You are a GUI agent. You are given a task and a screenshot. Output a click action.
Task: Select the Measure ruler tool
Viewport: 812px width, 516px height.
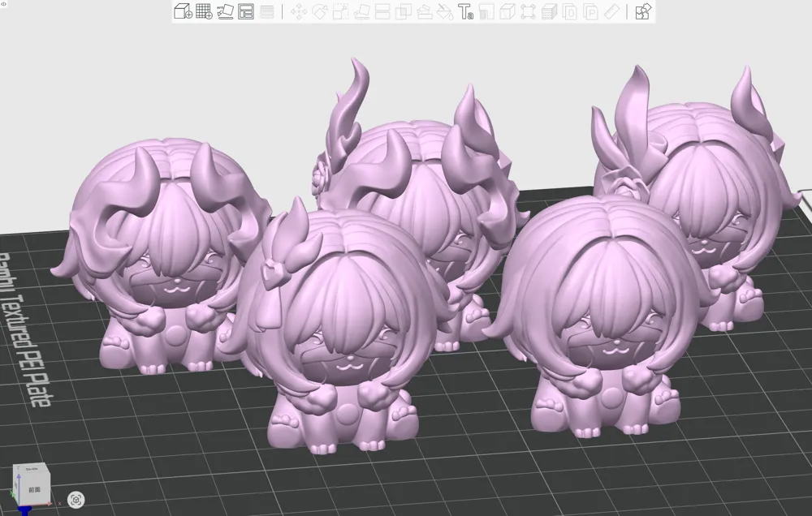click(611, 11)
